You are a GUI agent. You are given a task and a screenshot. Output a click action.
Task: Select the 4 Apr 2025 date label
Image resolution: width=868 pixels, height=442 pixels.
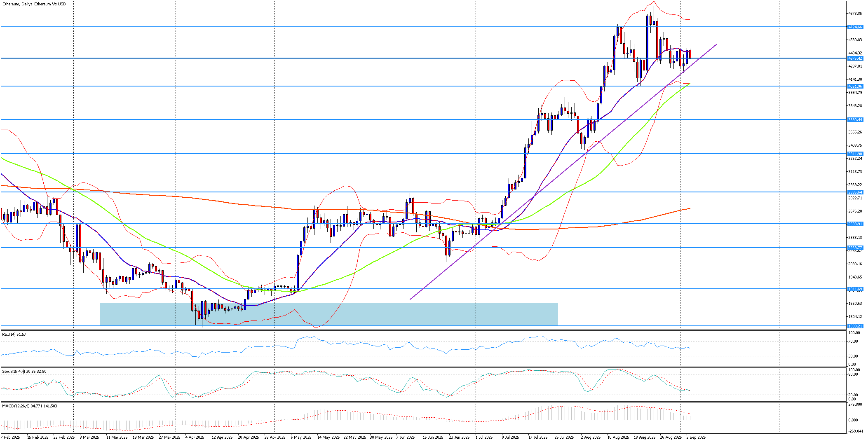[195, 437]
